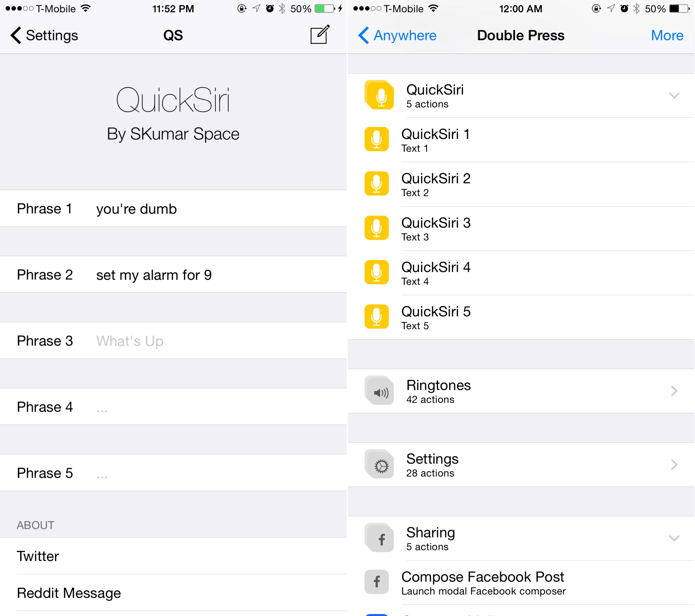The width and height of the screenshot is (695, 616).
Task: Select Compose Facebook Post action
Action: point(521,583)
